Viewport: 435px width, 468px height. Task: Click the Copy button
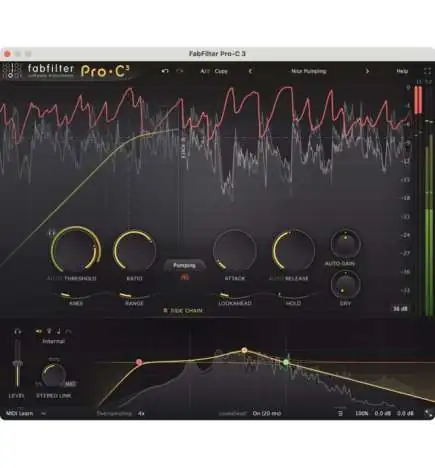pyautogui.click(x=221, y=71)
